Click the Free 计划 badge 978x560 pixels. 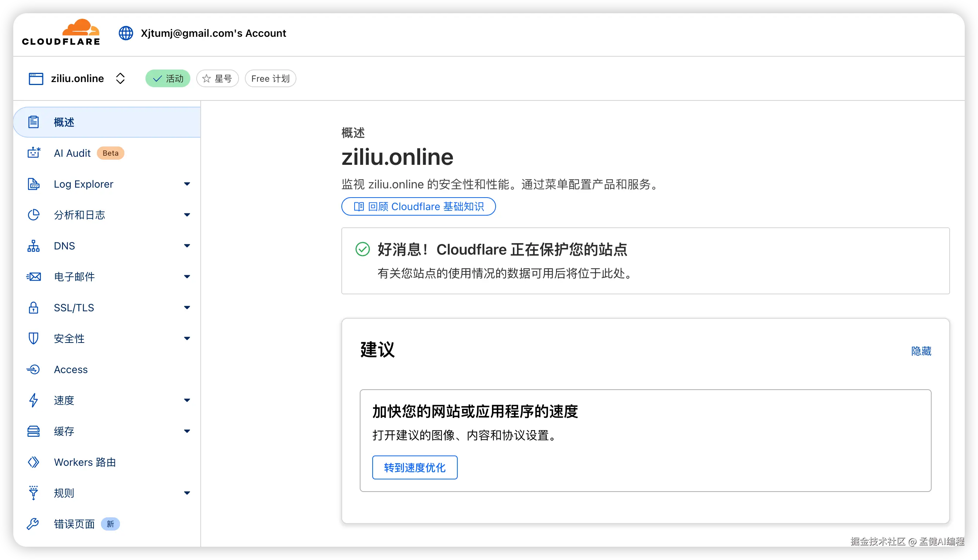(270, 78)
